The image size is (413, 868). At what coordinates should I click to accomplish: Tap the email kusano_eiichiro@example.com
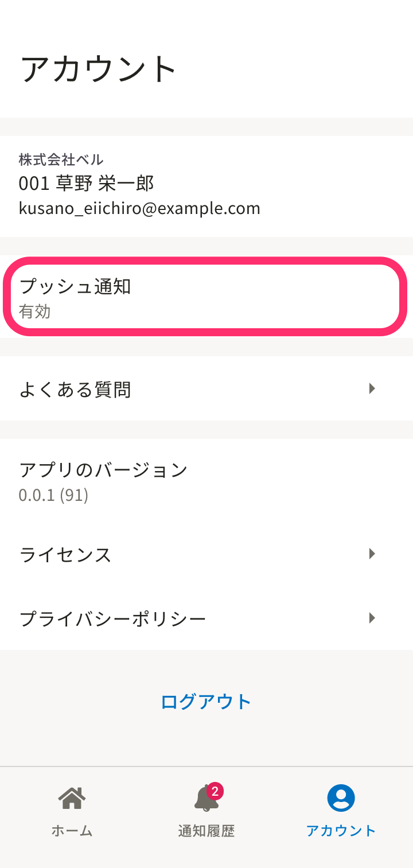tap(139, 208)
